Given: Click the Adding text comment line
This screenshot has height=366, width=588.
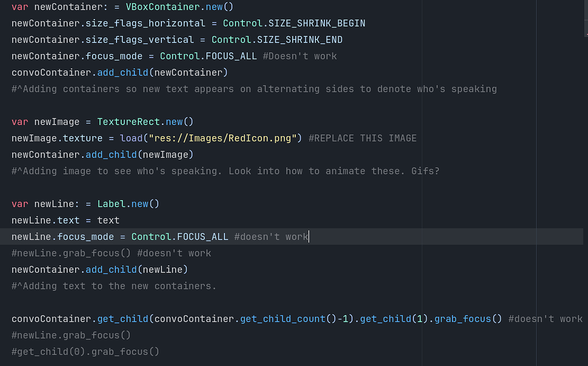Looking at the screenshot, I should click(x=112, y=286).
